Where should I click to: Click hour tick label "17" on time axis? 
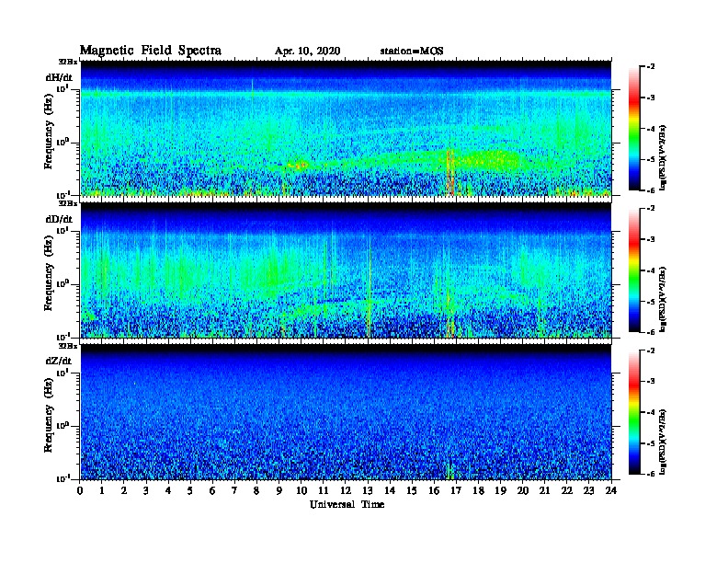(x=456, y=491)
